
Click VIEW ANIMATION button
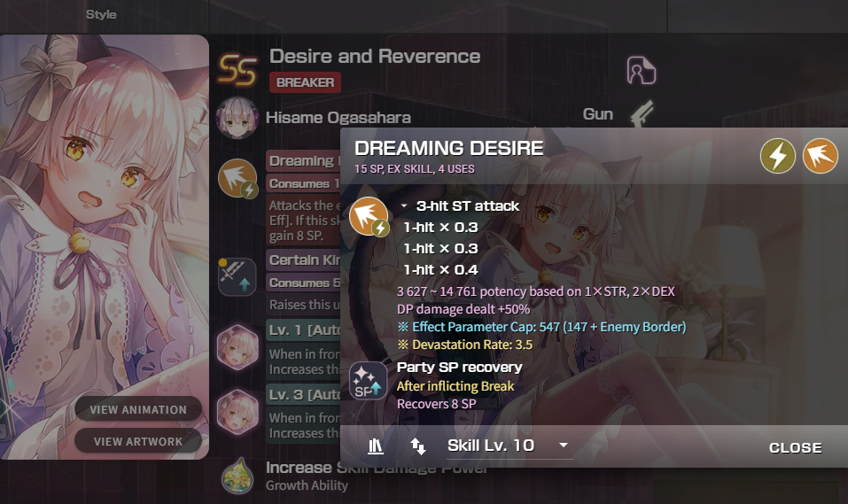(138, 410)
